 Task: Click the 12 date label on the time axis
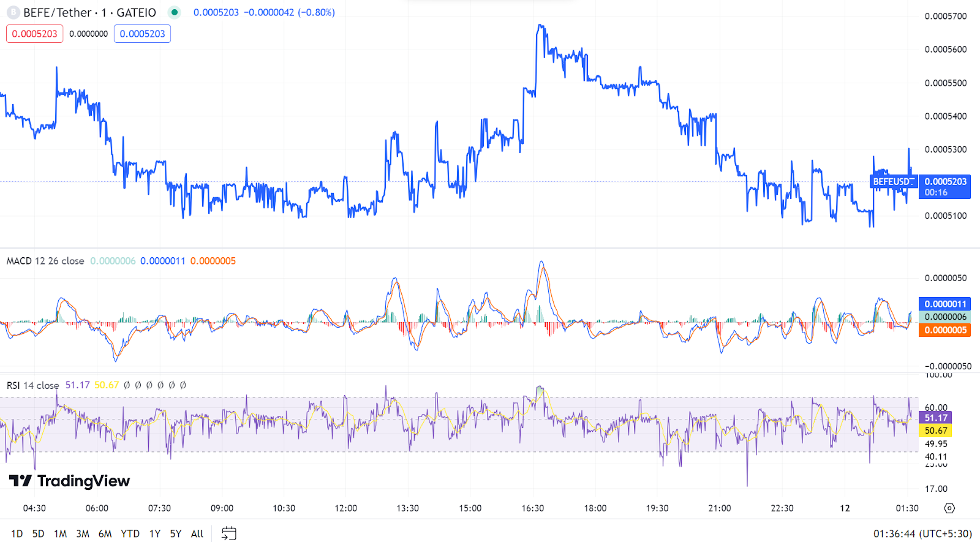coord(845,508)
